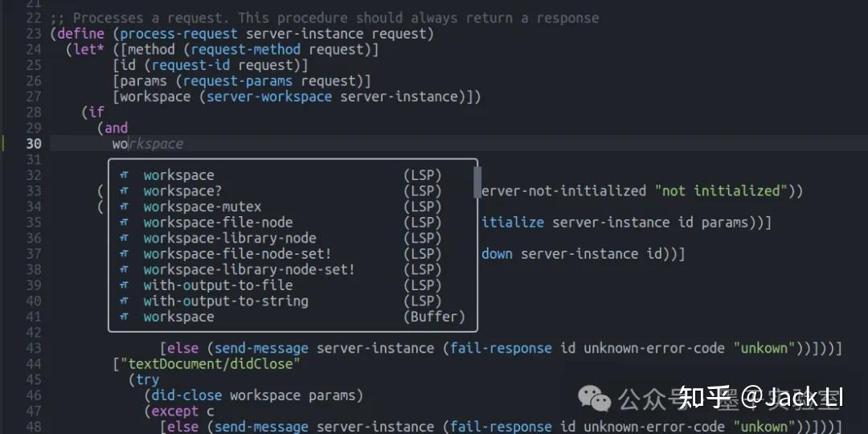Click the "except" keyword on line 47

coord(175,411)
